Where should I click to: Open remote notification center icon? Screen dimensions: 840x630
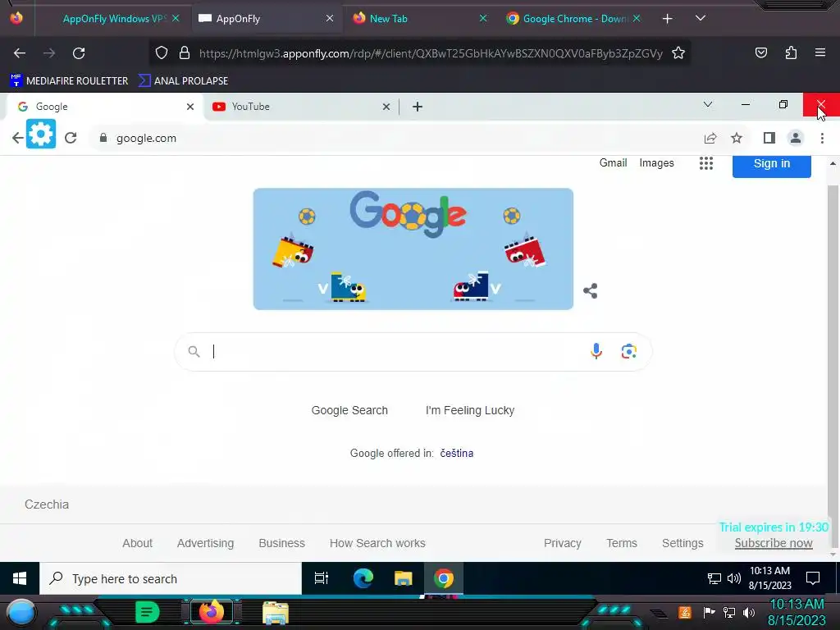(813, 578)
